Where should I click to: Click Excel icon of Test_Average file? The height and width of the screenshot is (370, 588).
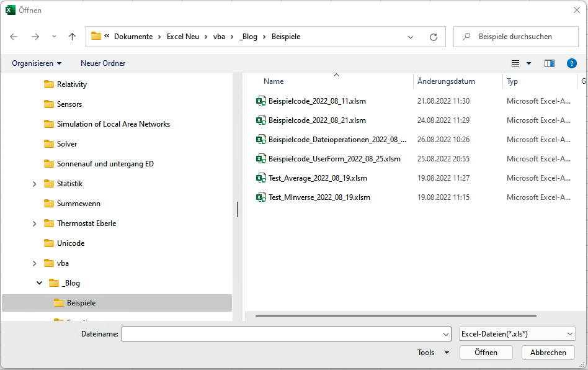[261, 178]
